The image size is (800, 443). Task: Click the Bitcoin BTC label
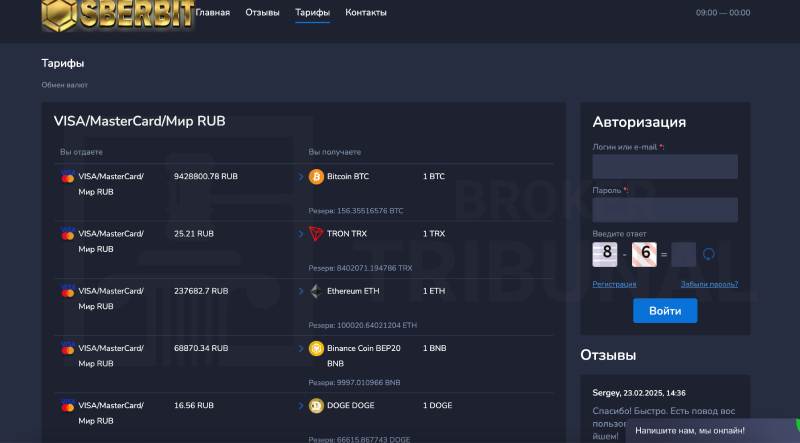click(x=348, y=177)
